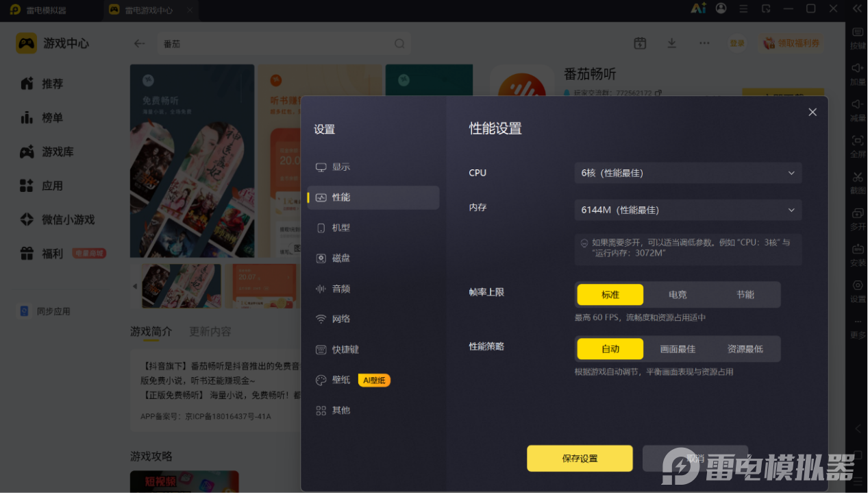The width and height of the screenshot is (868, 493).
Task: Select 标准 frame rate limit
Action: pyautogui.click(x=610, y=294)
